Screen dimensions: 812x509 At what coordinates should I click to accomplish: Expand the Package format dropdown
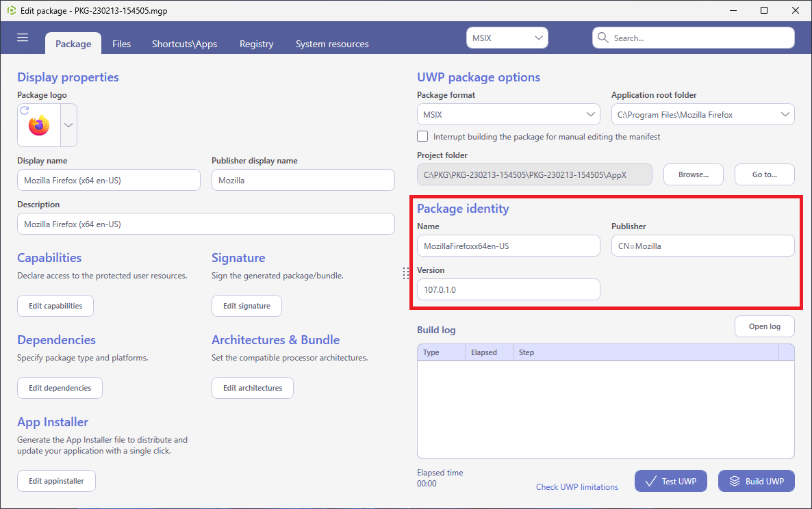(x=509, y=114)
